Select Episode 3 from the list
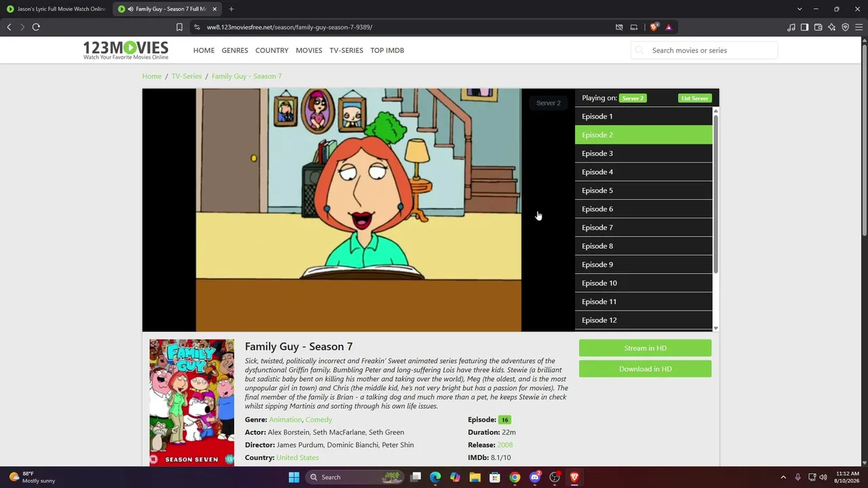The width and height of the screenshot is (868, 488). point(644,153)
